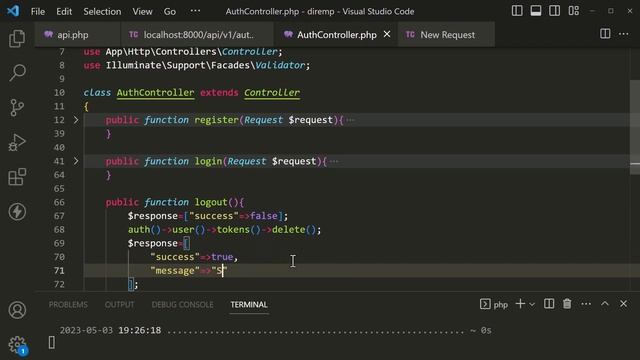Close the terminal panel
Image resolution: width=640 pixels, height=360 pixels.
click(x=623, y=304)
